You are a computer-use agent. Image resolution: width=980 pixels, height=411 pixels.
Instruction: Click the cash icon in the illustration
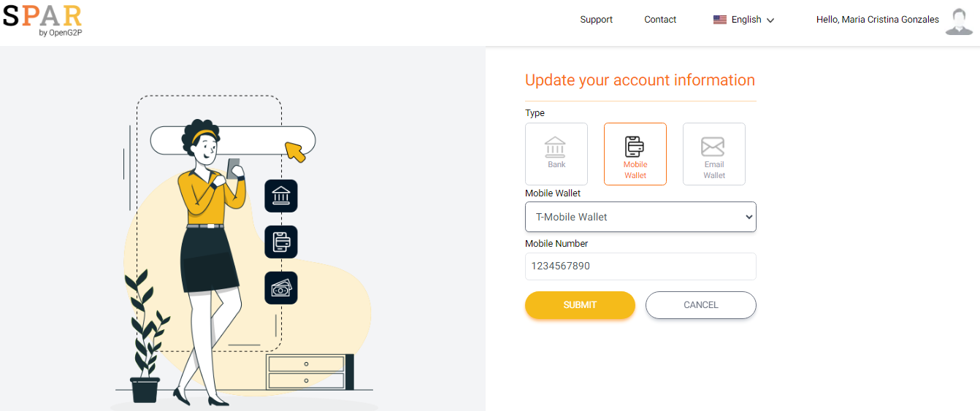pyautogui.click(x=281, y=288)
